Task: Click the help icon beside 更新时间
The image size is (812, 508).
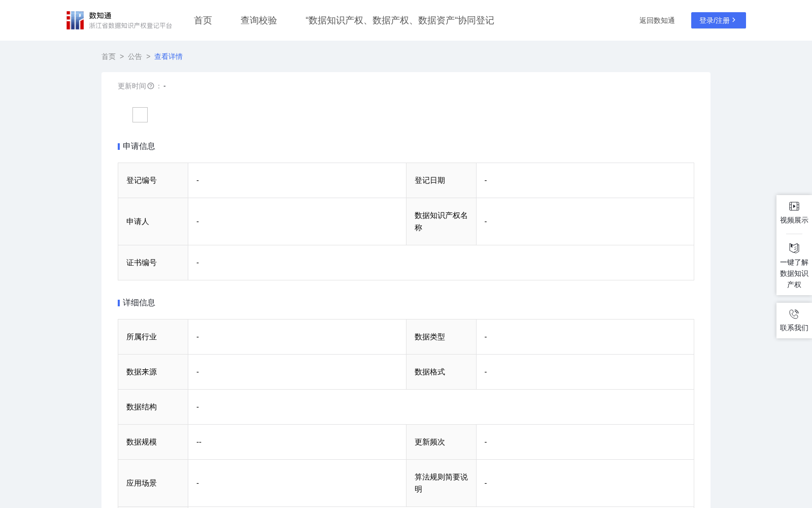Action: click(151, 86)
